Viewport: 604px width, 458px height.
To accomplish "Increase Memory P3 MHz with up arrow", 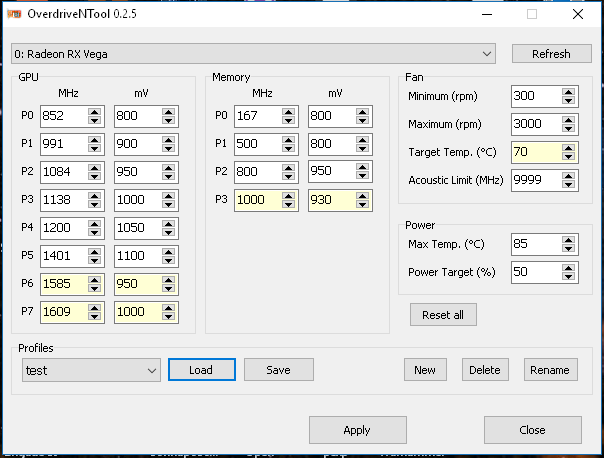I will [x=288, y=196].
